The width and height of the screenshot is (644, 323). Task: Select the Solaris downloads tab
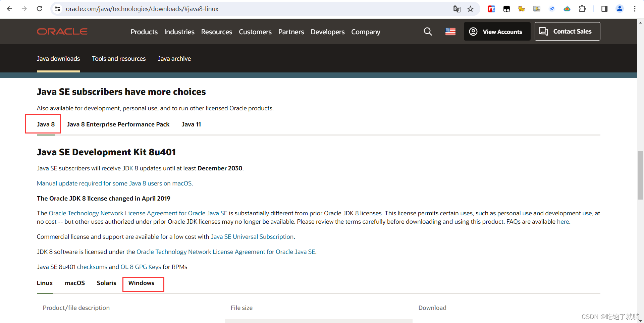pyautogui.click(x=107, y=283)
